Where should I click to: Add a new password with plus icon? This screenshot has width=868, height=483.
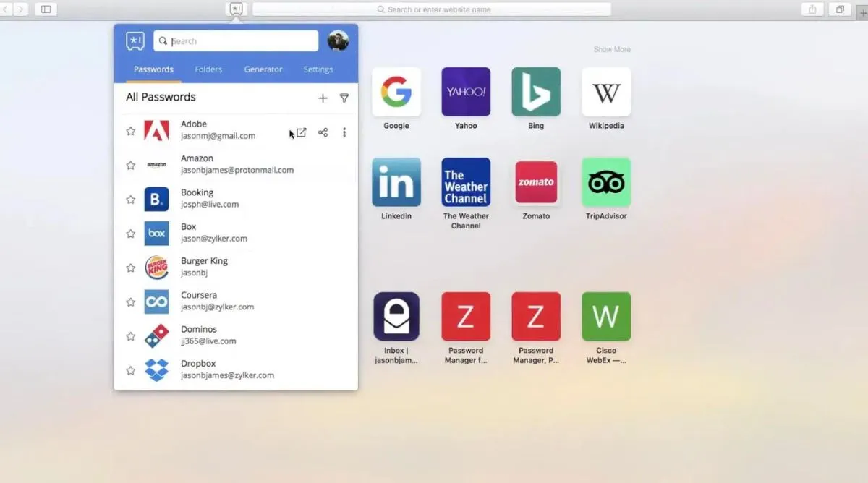tap(323, 98)
